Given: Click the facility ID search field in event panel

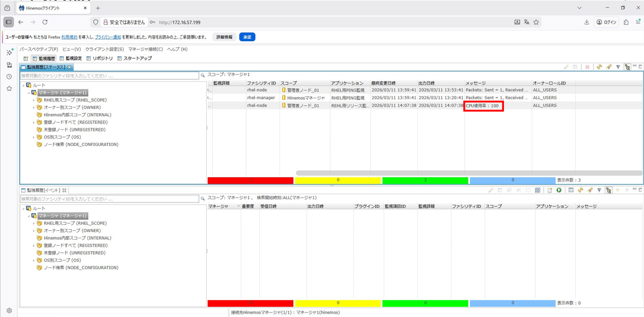Looking at the screenshot, I should pos(109,199).
